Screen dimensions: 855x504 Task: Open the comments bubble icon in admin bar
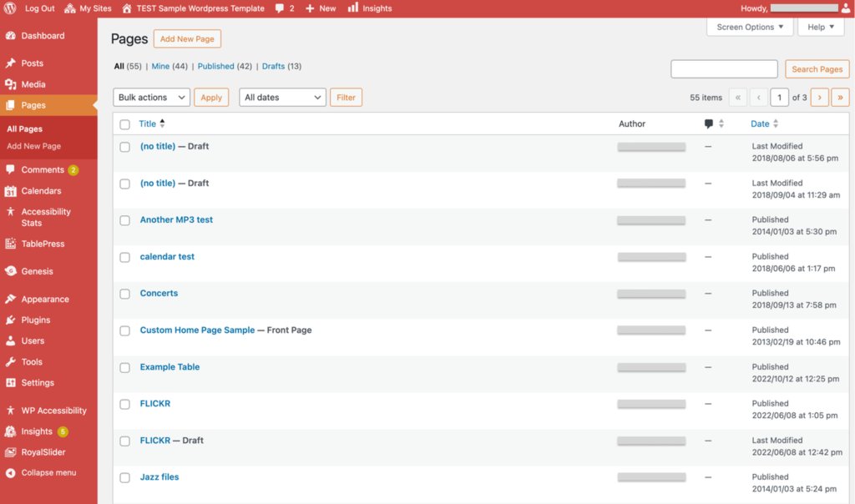point(280,8)
